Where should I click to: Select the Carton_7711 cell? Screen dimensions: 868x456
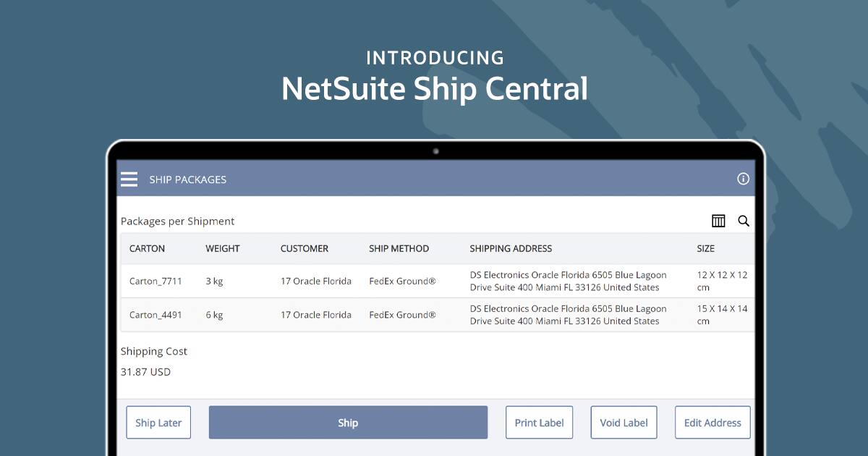tap(156, 281)
